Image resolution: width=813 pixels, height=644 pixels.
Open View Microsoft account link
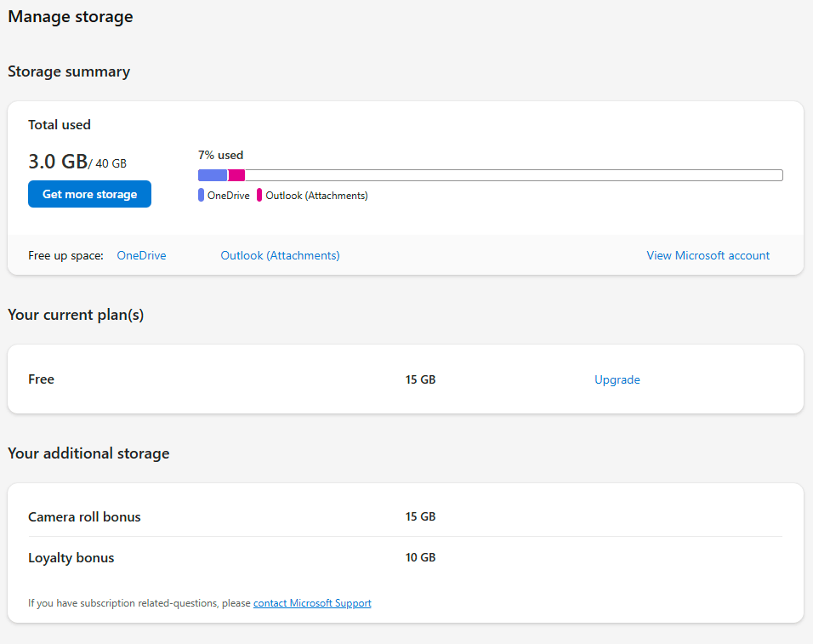(708, 255)
